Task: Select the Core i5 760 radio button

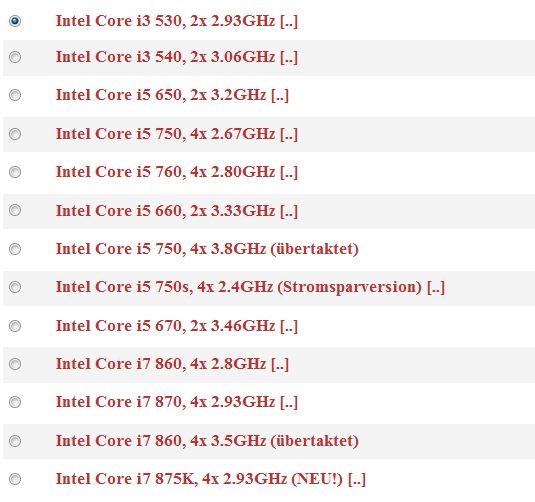Action: (15, 172)
